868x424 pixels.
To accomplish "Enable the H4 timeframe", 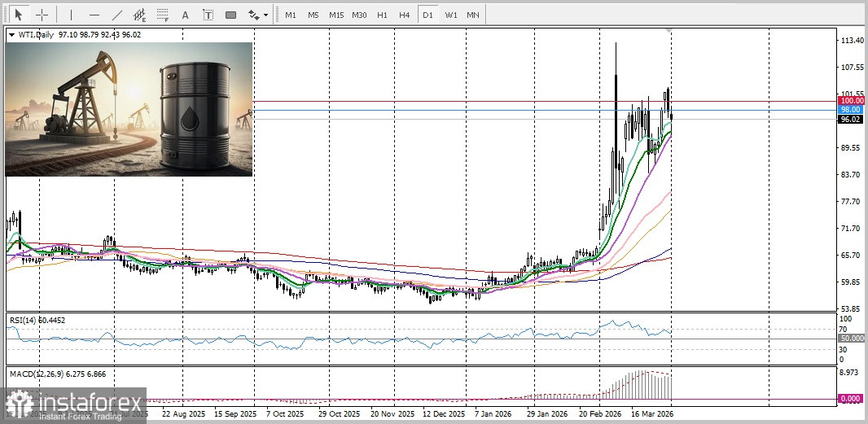I will (405, 15).
